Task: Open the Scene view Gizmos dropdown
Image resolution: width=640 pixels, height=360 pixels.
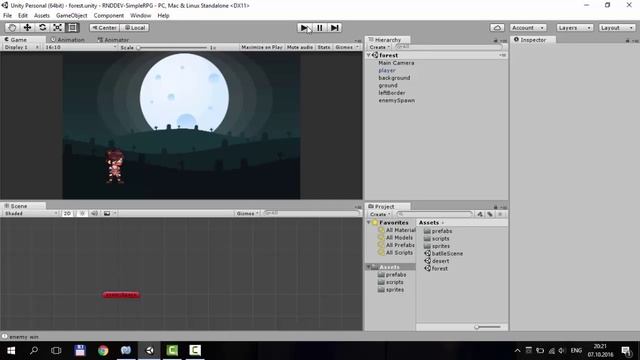Action: coord(247,213)
